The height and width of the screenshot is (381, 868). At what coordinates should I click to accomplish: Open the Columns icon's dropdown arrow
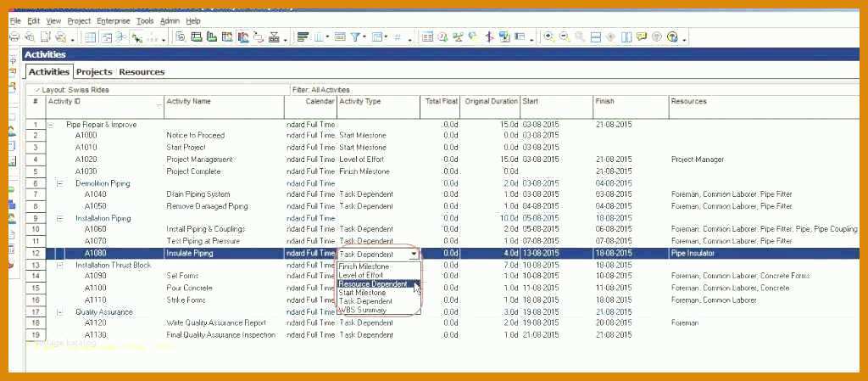click(x=327, y=37)
